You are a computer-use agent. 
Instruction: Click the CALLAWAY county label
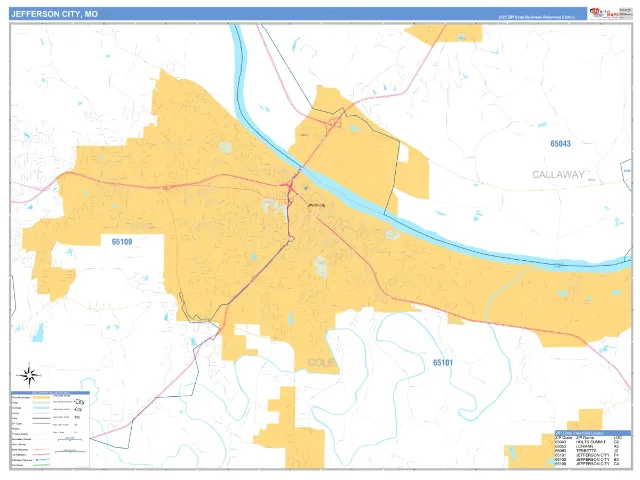[x=558, y=175]
